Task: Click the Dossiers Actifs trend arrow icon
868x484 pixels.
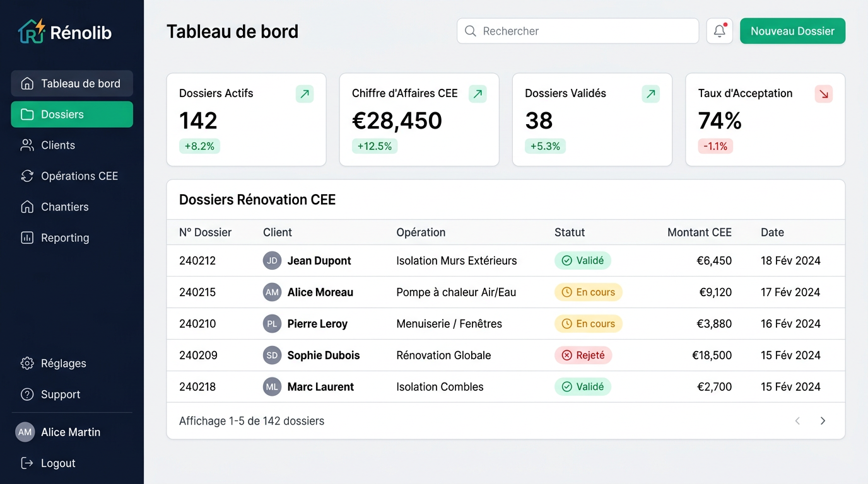Action: coord(305,94)
